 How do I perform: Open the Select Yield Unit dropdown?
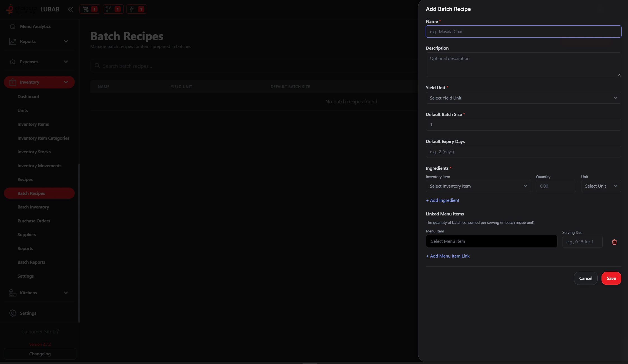coord(523,98)
